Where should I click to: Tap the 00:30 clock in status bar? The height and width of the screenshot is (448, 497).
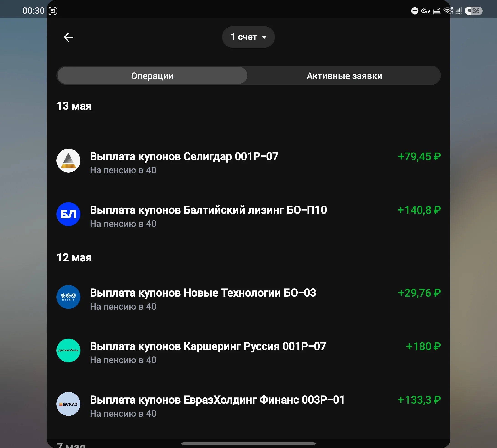(33, 11)
